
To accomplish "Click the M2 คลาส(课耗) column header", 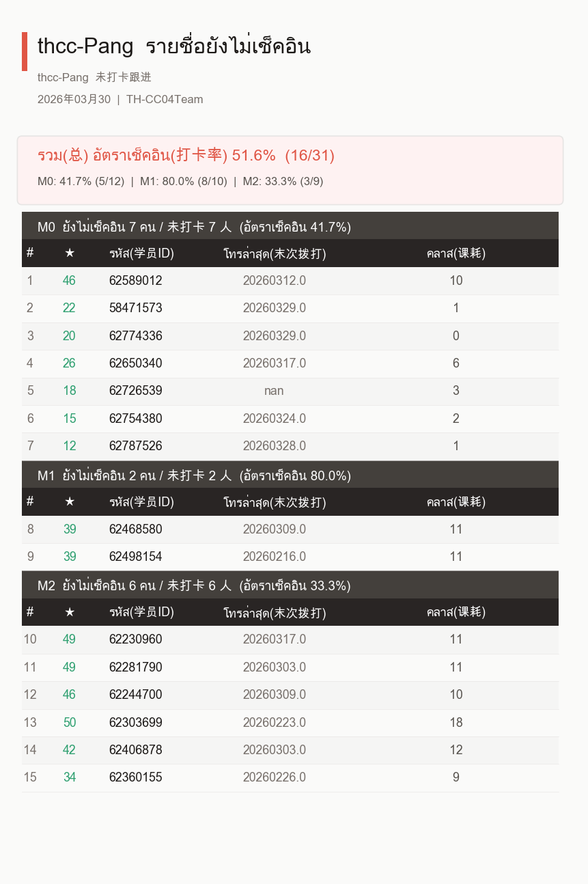I will point(456,612).
